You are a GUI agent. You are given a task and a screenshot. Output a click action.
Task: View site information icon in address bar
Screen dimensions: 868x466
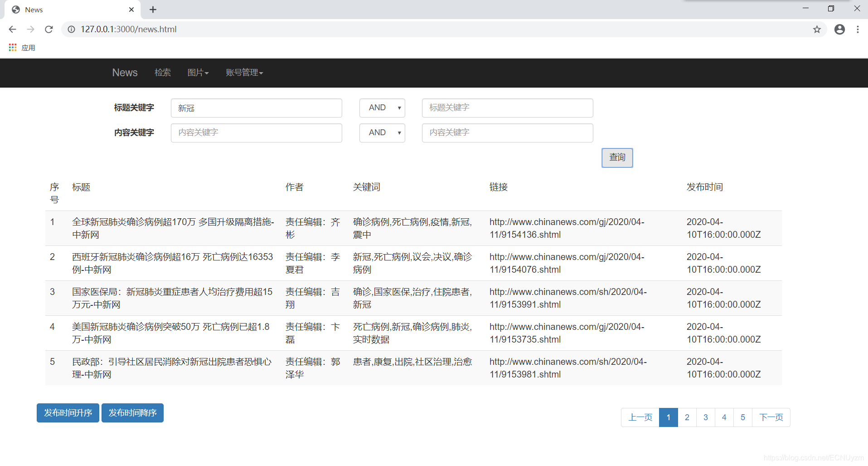[71, 29]
